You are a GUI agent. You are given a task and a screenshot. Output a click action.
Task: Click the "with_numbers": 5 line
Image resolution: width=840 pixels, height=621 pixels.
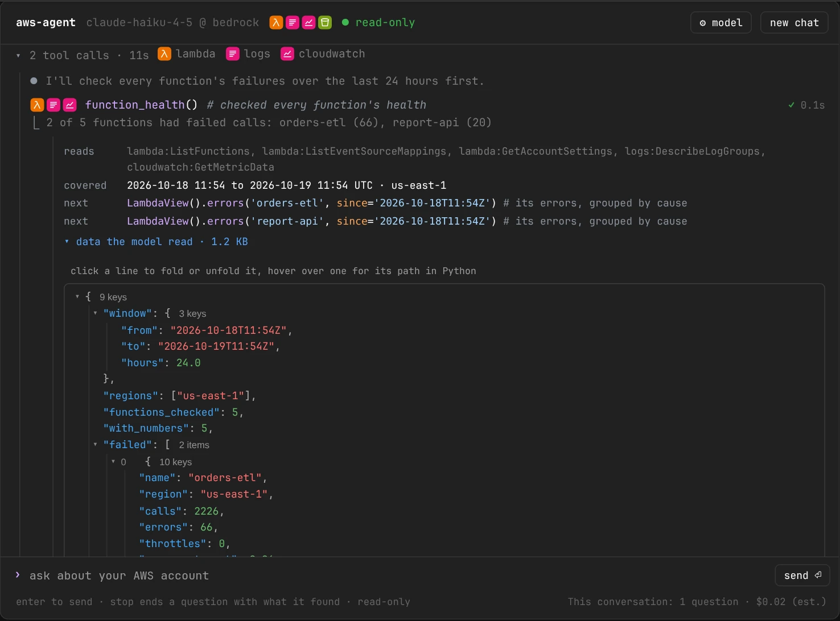tap(158, 428)
